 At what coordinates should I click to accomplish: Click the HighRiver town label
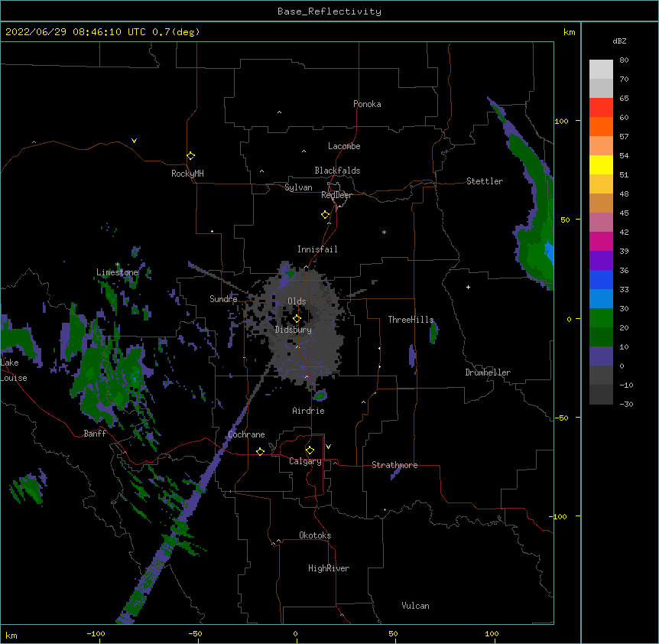coord(329,568)
